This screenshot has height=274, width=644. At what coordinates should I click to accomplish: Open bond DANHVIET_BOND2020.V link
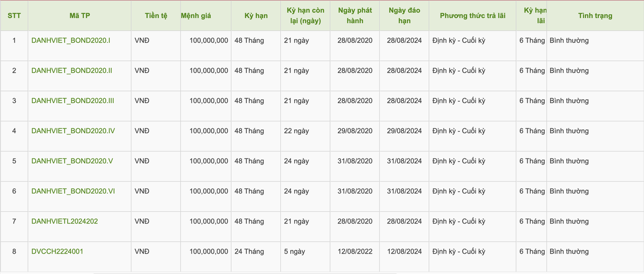point(72,161)
